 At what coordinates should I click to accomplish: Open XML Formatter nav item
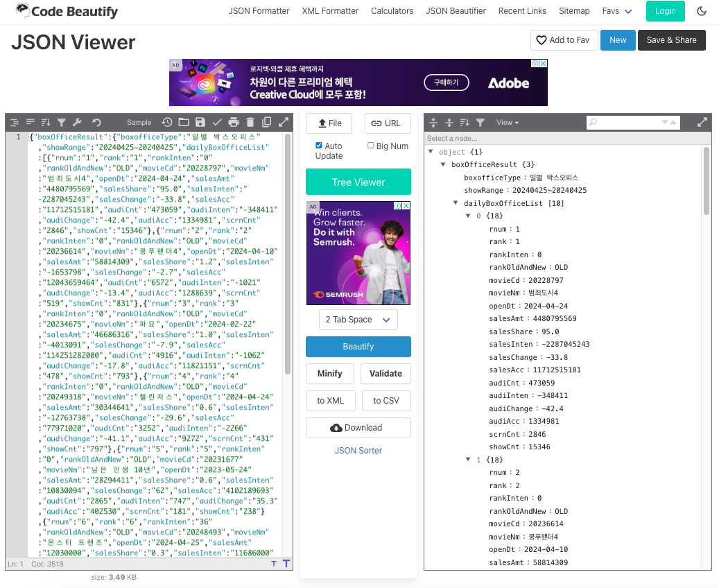330,11
